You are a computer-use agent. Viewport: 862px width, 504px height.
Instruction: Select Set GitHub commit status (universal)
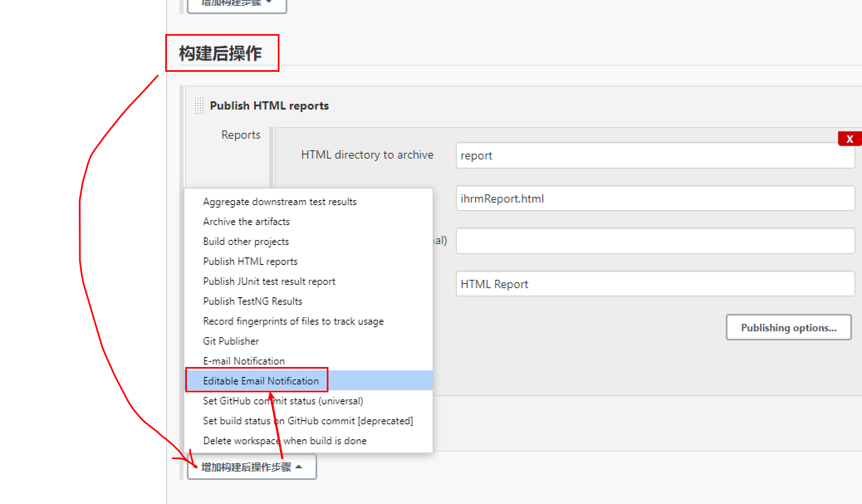283,401
